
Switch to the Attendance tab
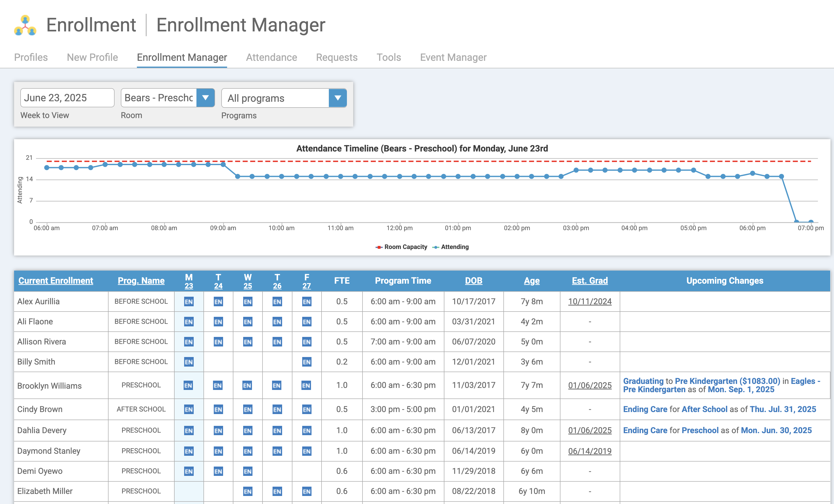(x=272, y=57)
